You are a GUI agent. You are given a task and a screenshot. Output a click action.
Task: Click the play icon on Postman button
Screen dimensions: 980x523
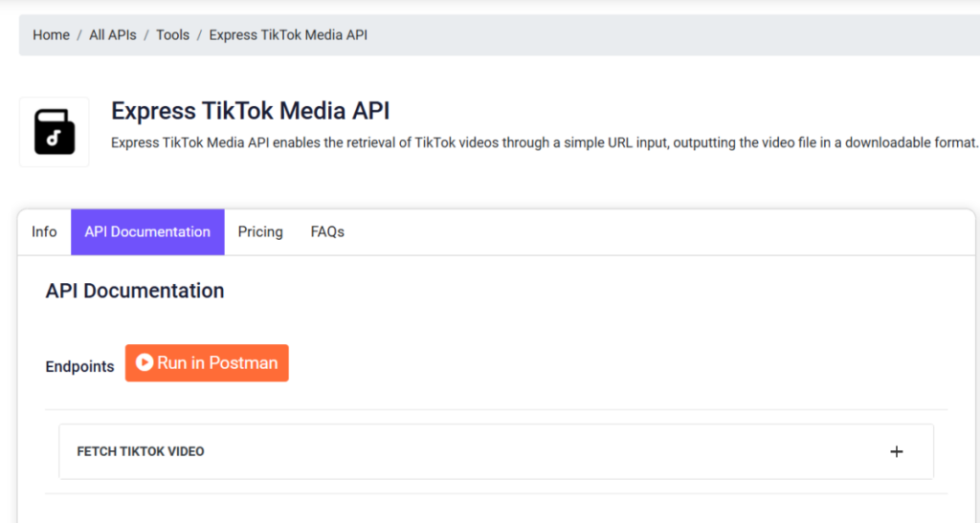145,362
